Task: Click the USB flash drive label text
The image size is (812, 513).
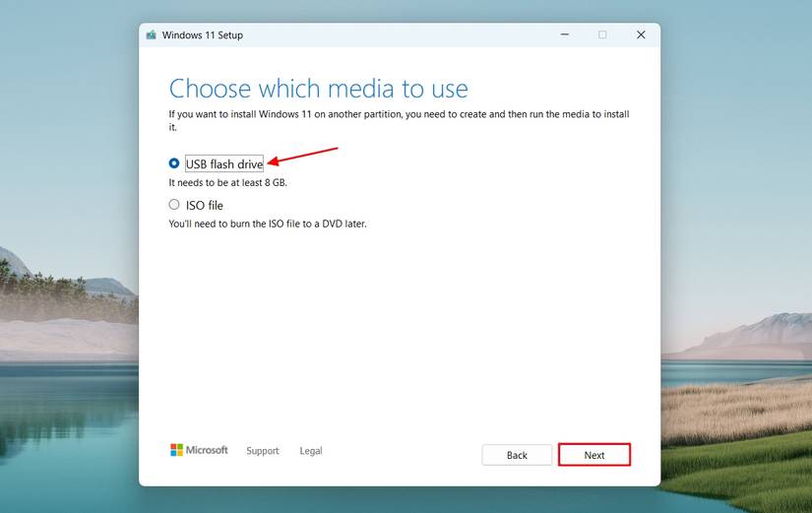Action: pos(224,163)
